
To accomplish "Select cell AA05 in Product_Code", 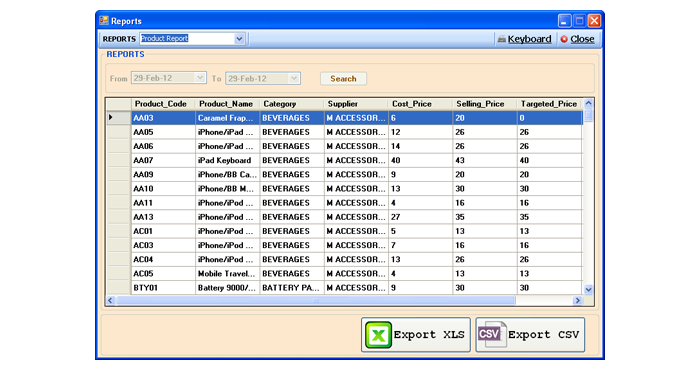I will tap(163, 132).
